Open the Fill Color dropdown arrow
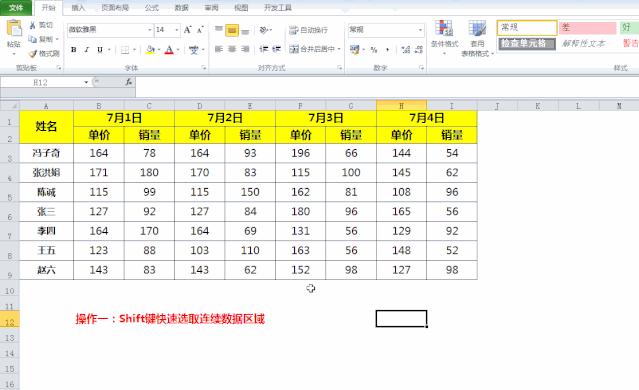This screenshot has width=639, height=390. point(159,50)
